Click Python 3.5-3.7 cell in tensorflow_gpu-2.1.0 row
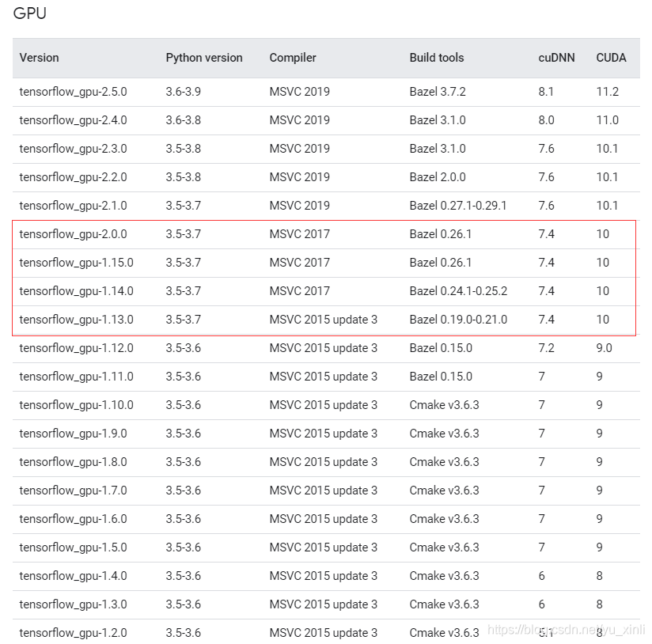The height and width of the screenshot is (644, 652). 184,206
